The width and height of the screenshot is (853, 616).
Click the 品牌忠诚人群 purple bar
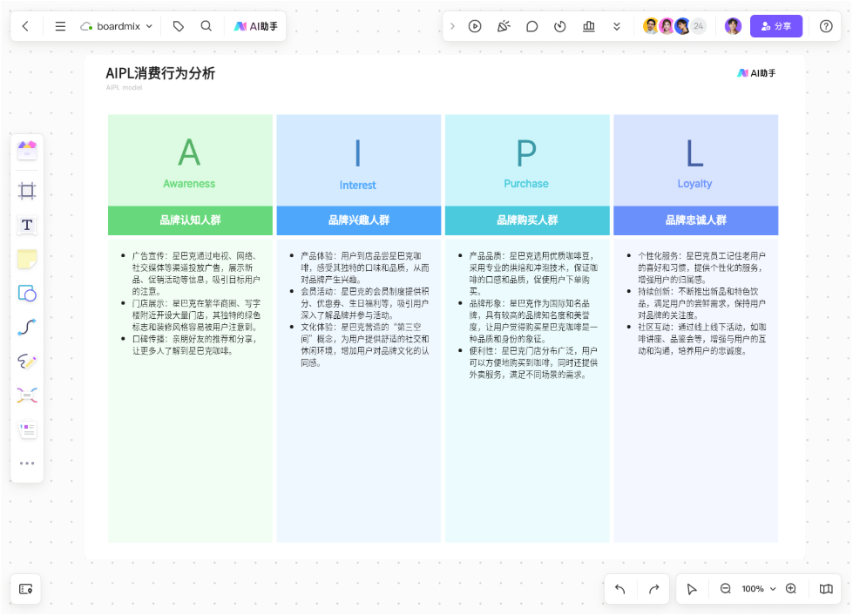[696, 220]
